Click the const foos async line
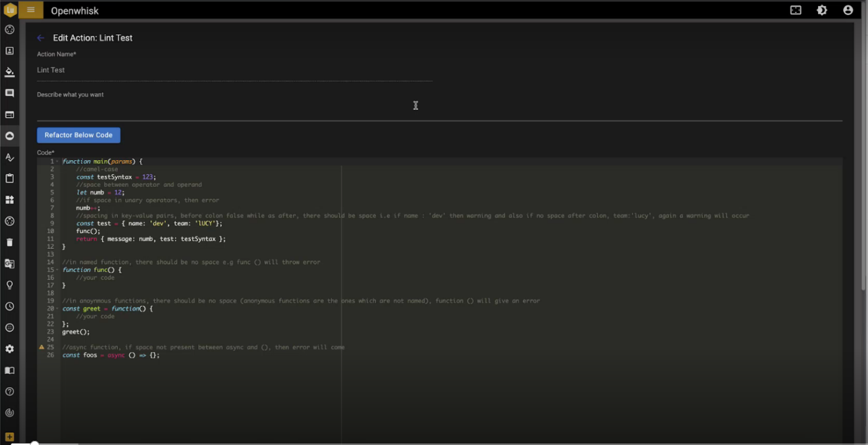868x445 pixels. point(111,355)
